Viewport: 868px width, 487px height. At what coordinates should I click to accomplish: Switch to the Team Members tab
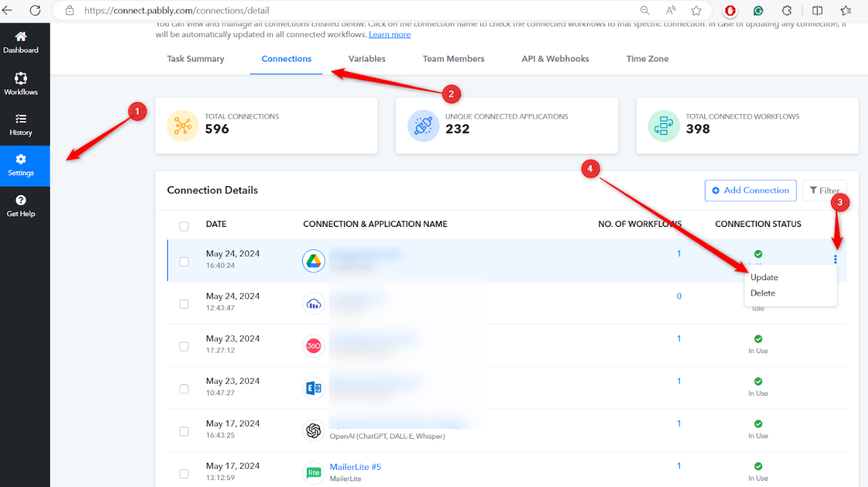[454, 59]
